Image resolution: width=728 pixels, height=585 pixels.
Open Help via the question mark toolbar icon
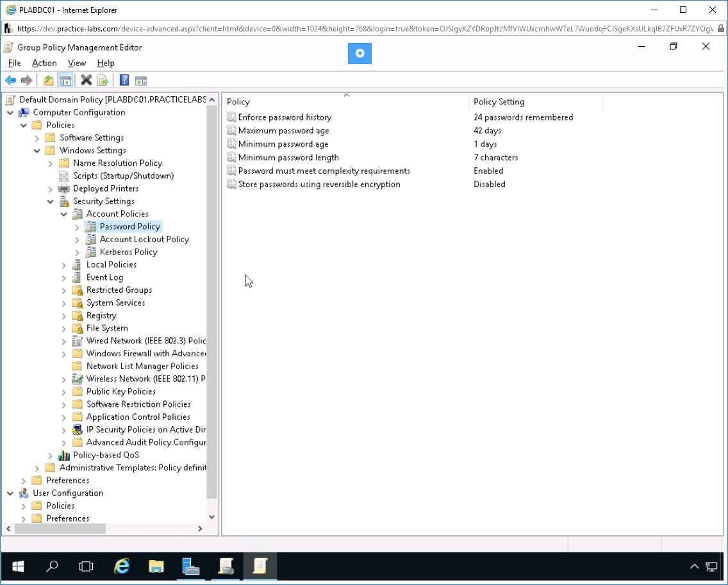pyautogui.click(x=124, y=80)
